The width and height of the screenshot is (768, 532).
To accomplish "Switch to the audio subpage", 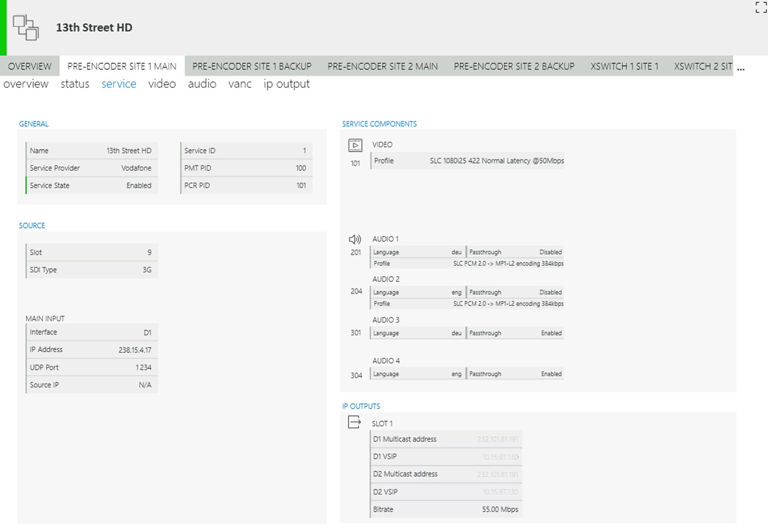I will [x=202, y=84].
